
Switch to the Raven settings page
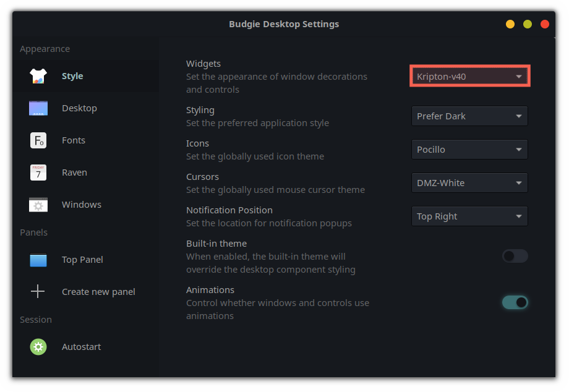pos(74,173)
